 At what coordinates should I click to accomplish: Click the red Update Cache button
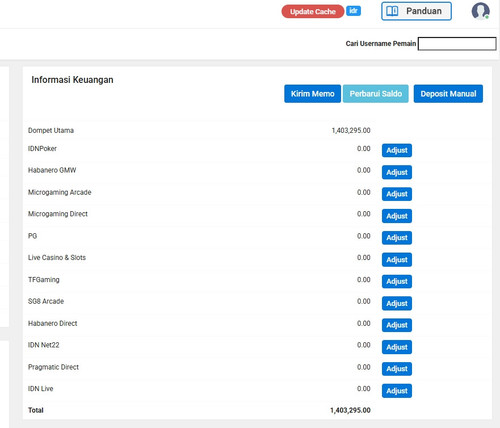click(x=313, y=12)
